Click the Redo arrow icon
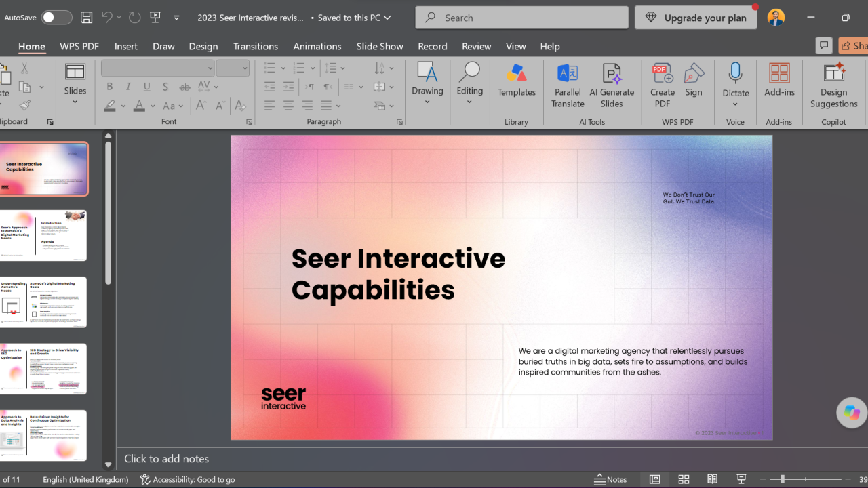This screenshot has width=868, height=488. tap(133, 17)
